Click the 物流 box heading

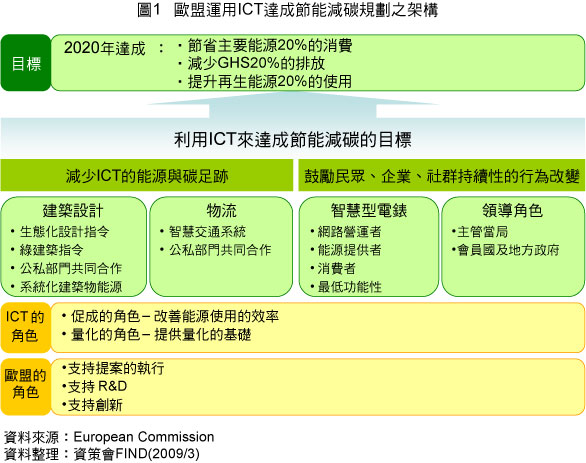click(x=221, y=211)
